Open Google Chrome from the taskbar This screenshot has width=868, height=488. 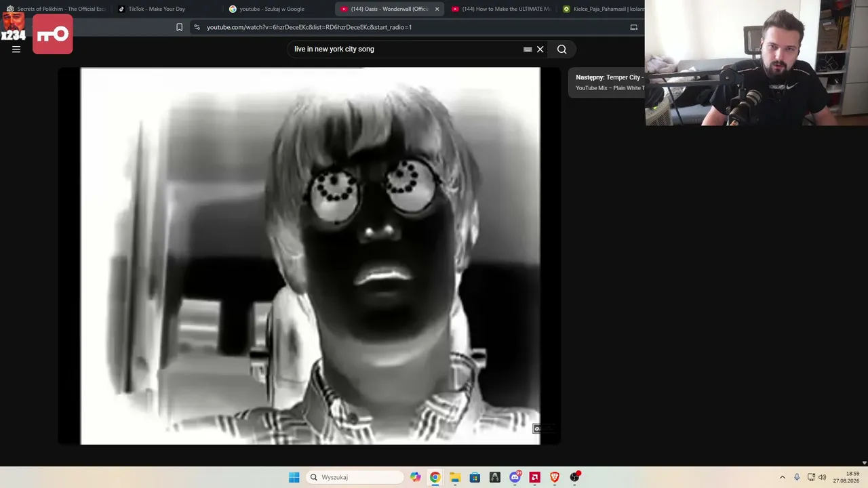(435, 477)
